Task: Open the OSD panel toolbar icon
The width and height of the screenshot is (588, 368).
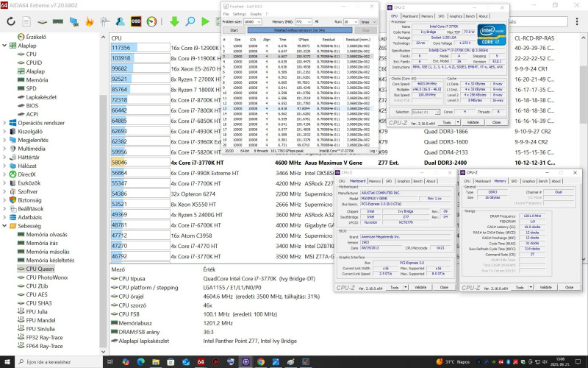Action: tap(136, 21)
